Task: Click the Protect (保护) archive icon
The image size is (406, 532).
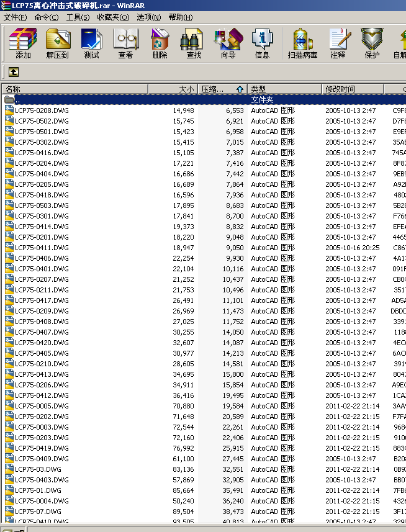Action: (372, 43)
